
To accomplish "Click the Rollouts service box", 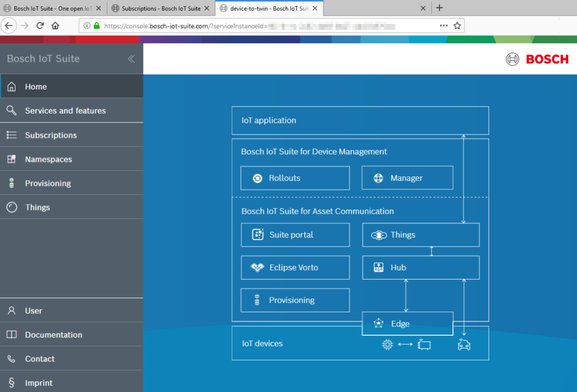I will [x=294, y=178].
